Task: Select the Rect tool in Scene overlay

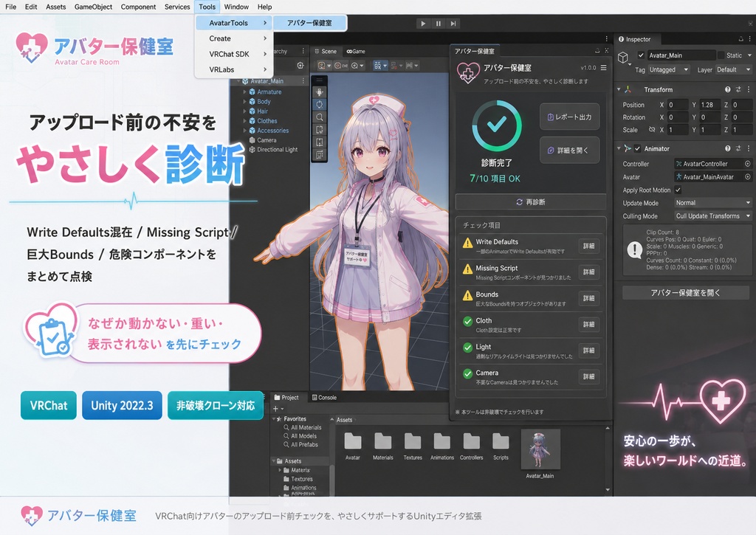Action: [x=319, y=130]
